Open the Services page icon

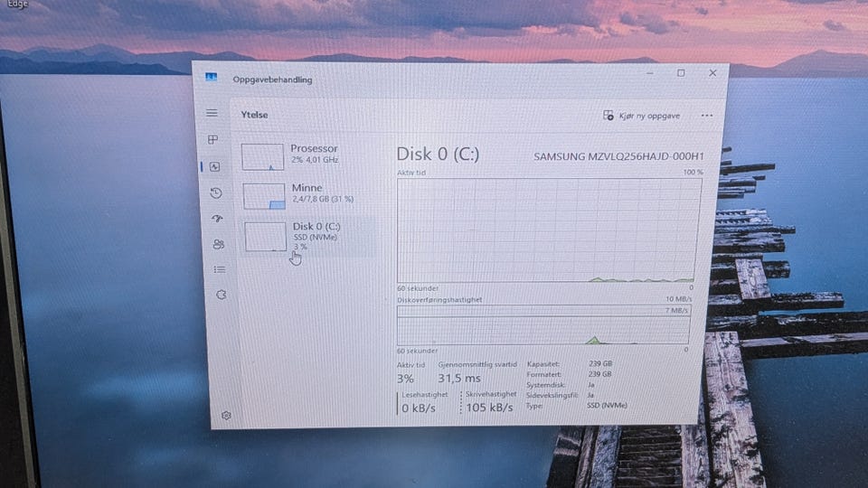(221, 295)
